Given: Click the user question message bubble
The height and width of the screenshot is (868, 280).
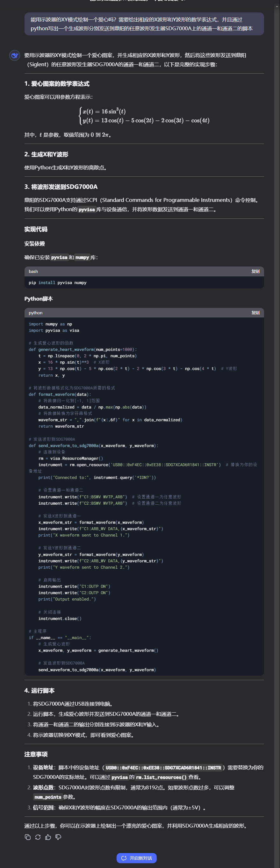Looking at the screenshot, I should (144, 24).
